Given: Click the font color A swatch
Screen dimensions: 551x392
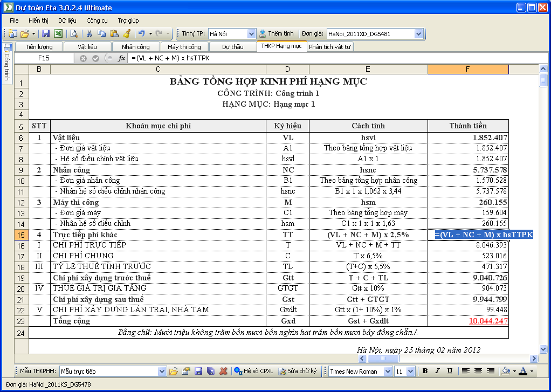Looking at the screenshot, I should point(522,371).
